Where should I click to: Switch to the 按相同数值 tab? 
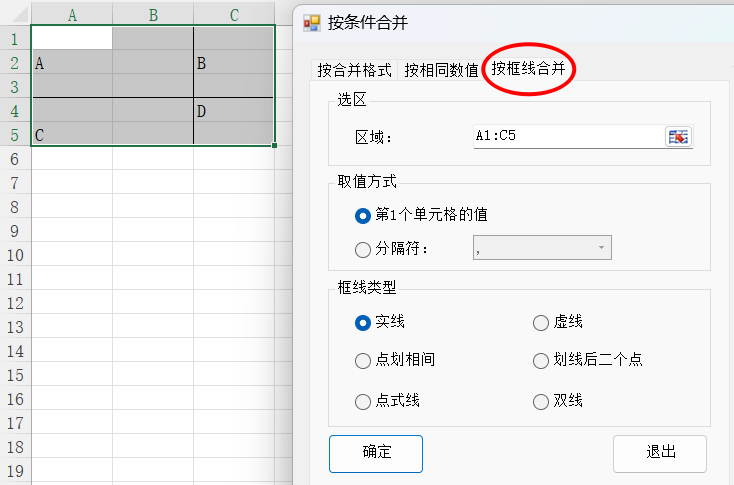440,70
